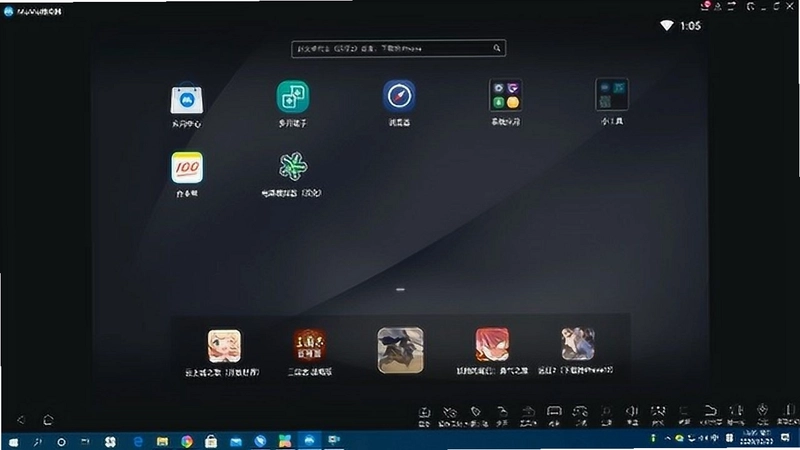Click the colorful round browser taskbar icon
800x450 pixels.
pos(187,441)
